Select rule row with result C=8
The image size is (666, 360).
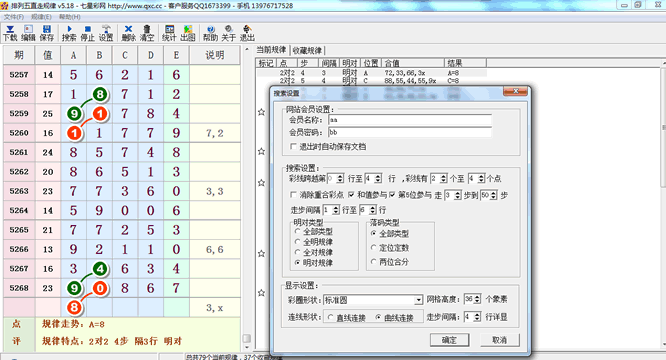372,80
